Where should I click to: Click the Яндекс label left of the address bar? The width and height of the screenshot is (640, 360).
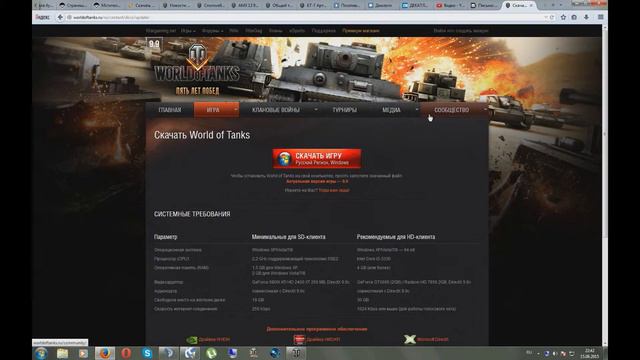(x=42, y=17)
